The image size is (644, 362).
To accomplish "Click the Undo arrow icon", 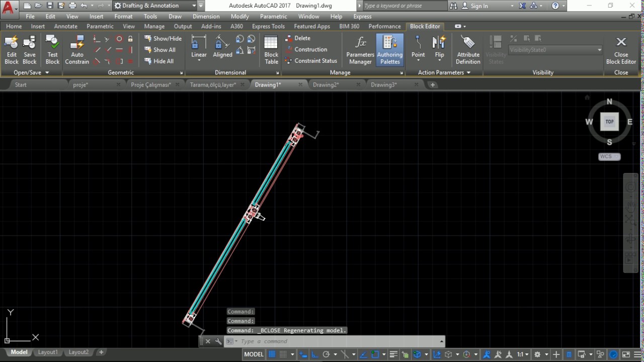I will coord(84,6).
